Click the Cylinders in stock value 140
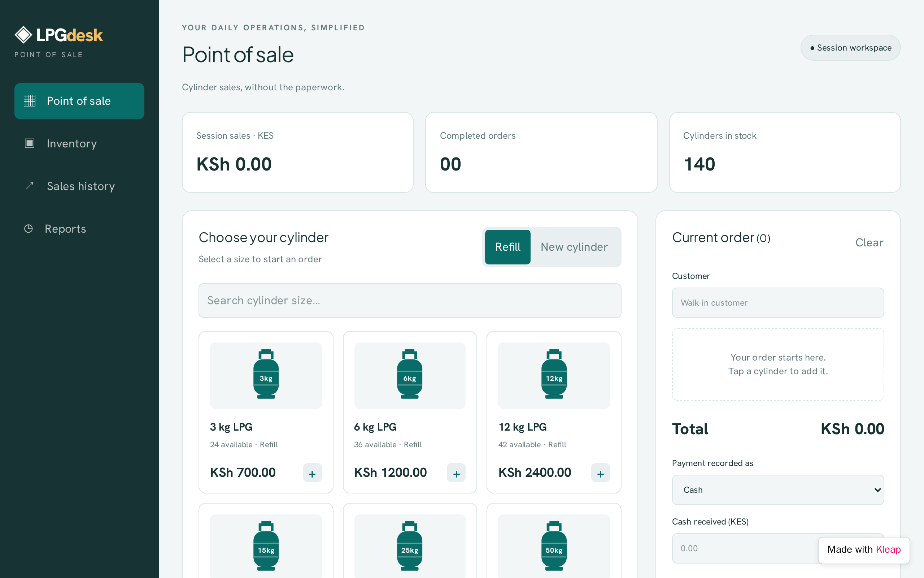This screenshot has height=578, width=924. tap(699, 164)
